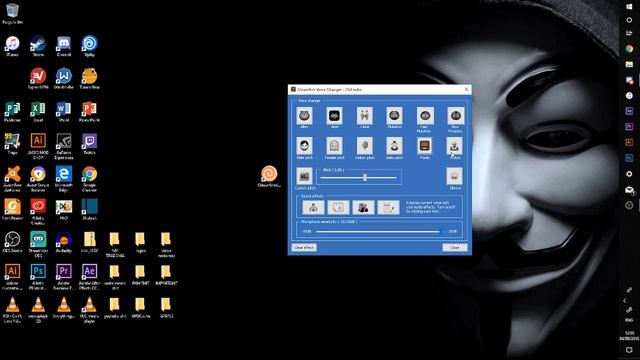Viewport: 640px width, 360px height.
Task: Switch to Male pitch voice
Action: tap(304, 146)
